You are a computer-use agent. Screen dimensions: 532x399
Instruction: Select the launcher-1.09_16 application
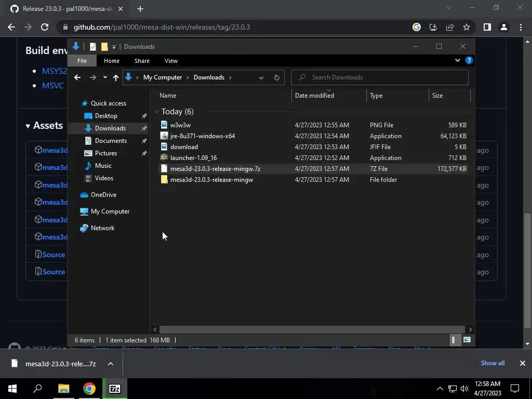coord(313,158)
